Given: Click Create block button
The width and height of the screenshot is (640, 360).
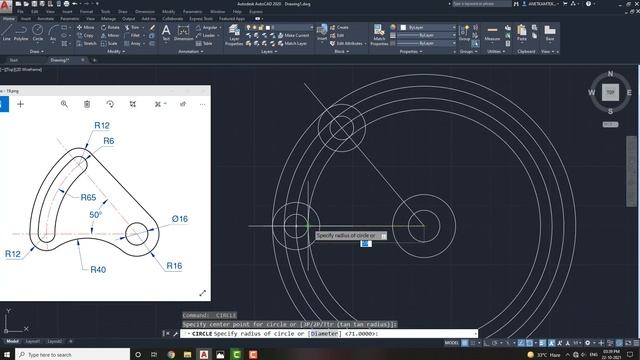Looking at the screenshot, I should click(x=339, y=27).
